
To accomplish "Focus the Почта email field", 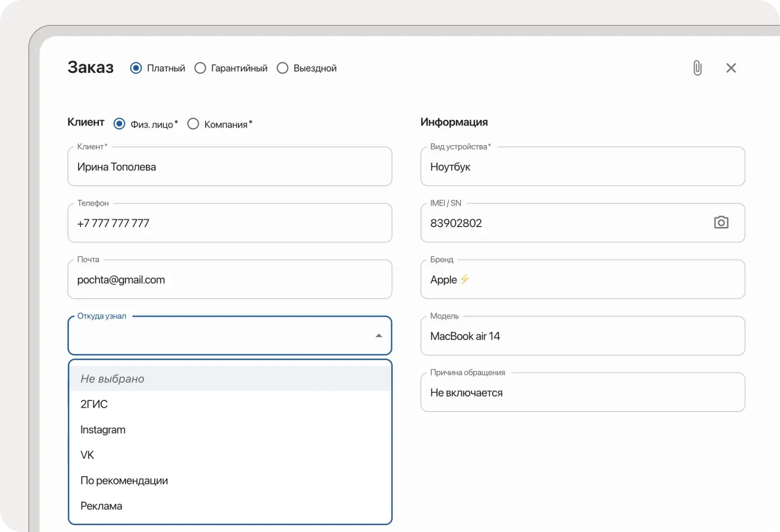I will coord(229,280).
